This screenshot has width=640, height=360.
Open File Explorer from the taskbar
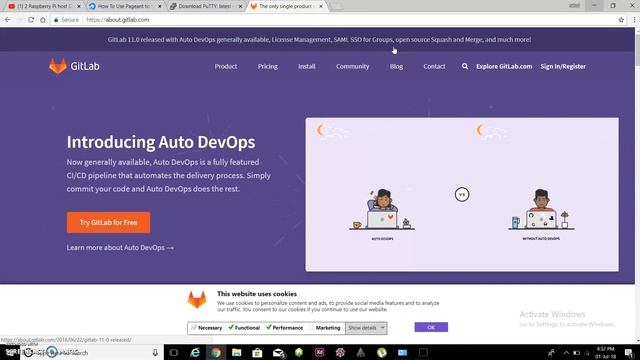click(x=237, y=352)
